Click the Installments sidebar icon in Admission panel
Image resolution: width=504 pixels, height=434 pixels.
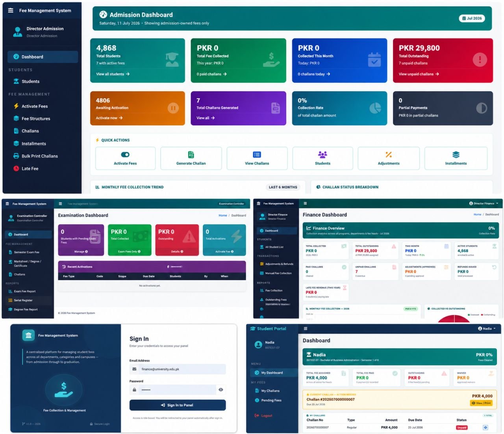point(16,143)
